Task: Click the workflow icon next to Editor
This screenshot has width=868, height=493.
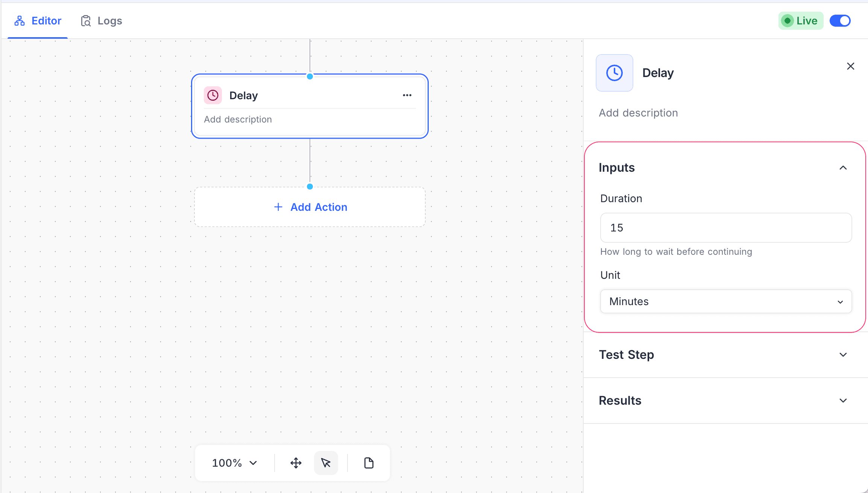Action: (x=20, y=21)
